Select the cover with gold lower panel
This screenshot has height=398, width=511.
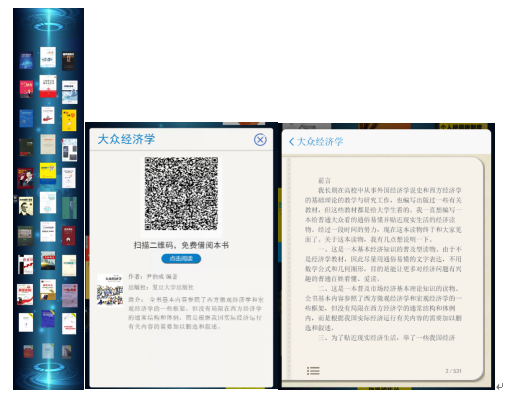(48, 289)
